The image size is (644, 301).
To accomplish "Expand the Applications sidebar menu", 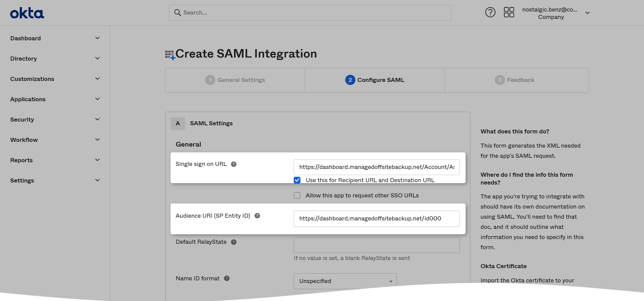I will tap(97, 99).
